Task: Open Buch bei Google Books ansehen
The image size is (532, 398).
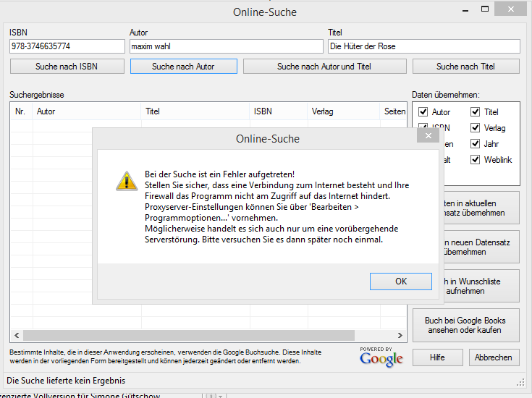Action: 465,325
